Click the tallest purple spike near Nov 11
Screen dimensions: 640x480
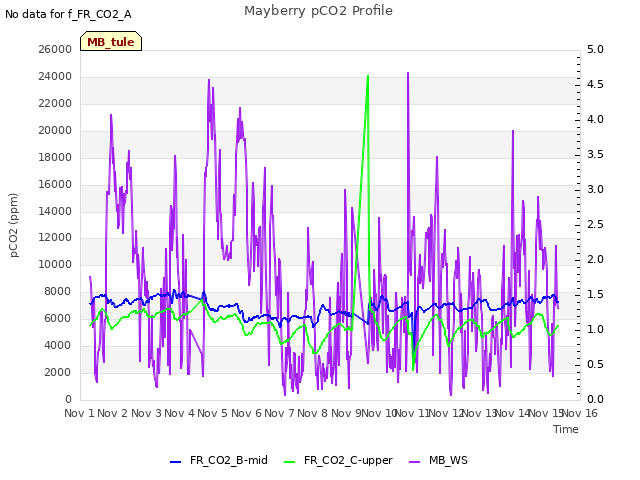tap(408, 73)
